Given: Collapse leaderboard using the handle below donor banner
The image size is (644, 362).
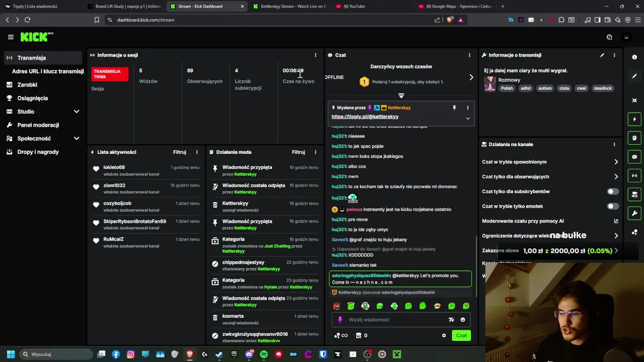Looking at the screenshot, I should 401,95.
